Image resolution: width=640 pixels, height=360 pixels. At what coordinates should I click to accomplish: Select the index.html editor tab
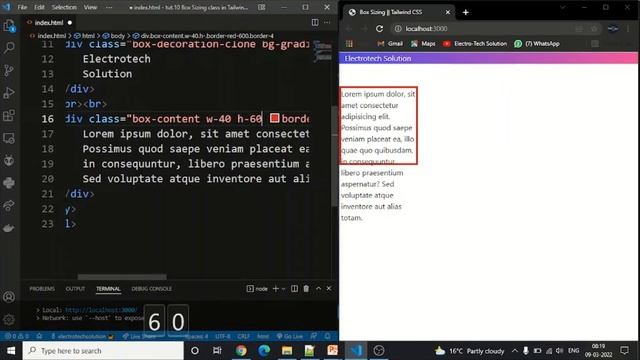click(49, 22)
